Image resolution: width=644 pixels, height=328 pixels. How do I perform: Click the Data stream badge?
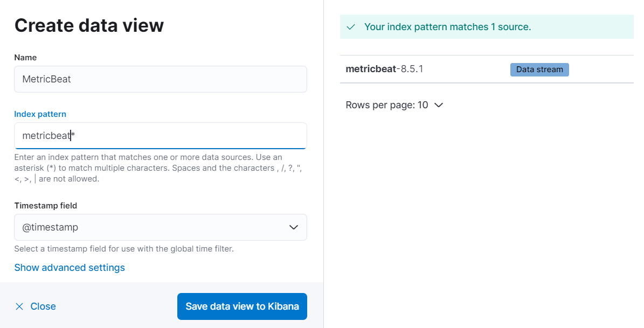539,69
